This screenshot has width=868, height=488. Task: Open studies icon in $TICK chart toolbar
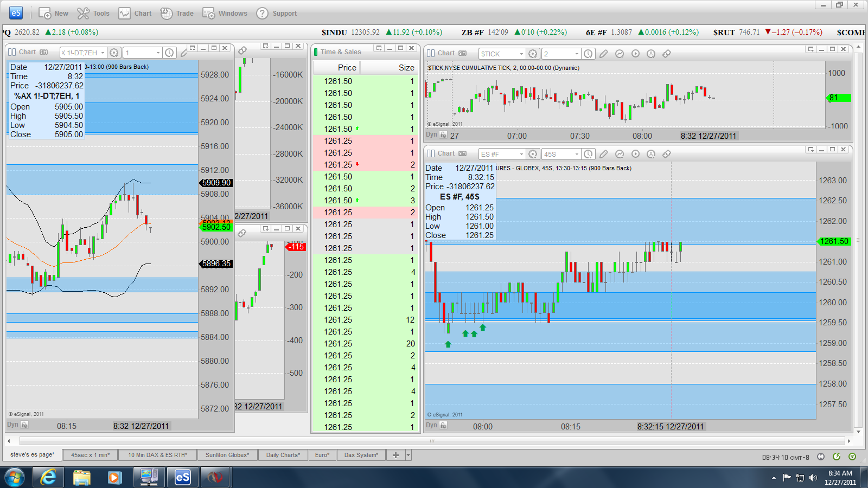pyautogui.click(x=620, y=54)
